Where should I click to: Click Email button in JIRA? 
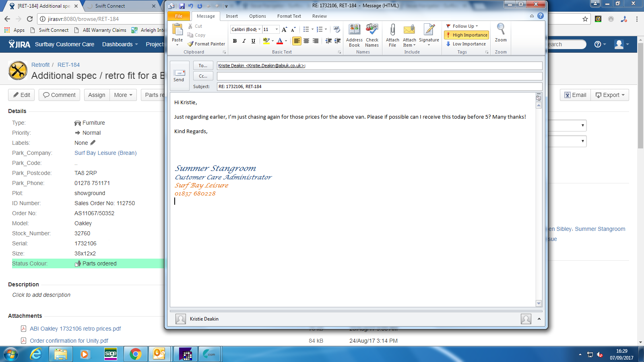575,95
